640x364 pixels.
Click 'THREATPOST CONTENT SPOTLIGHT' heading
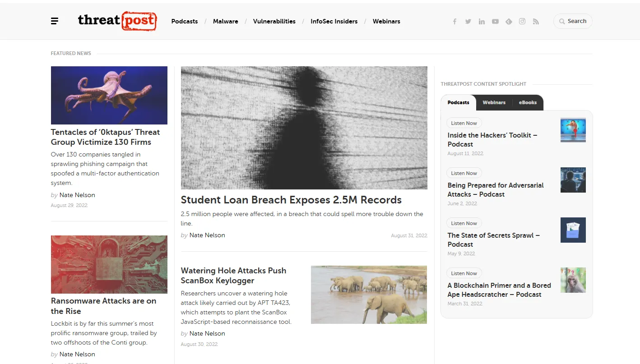point(483,84)
